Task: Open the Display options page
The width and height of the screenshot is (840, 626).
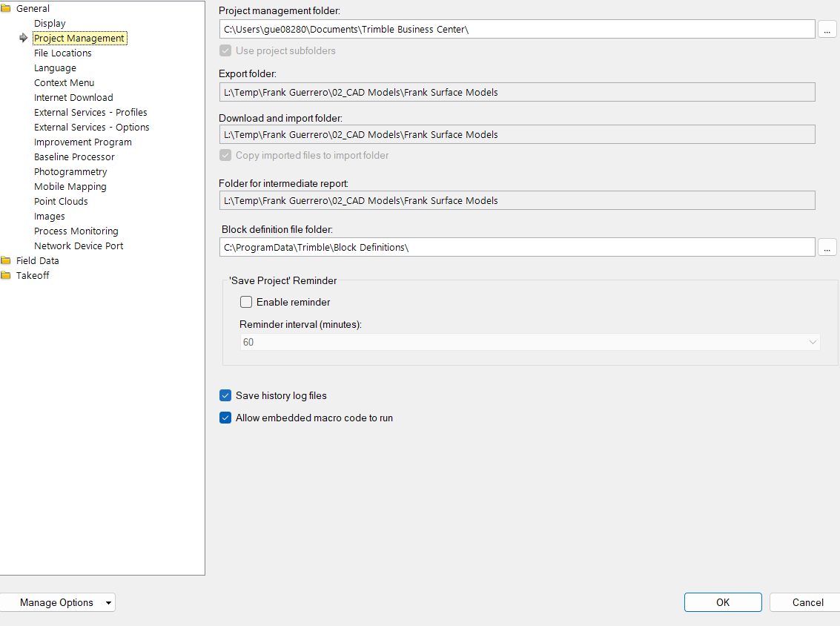Action: click(x=50, y=24)
